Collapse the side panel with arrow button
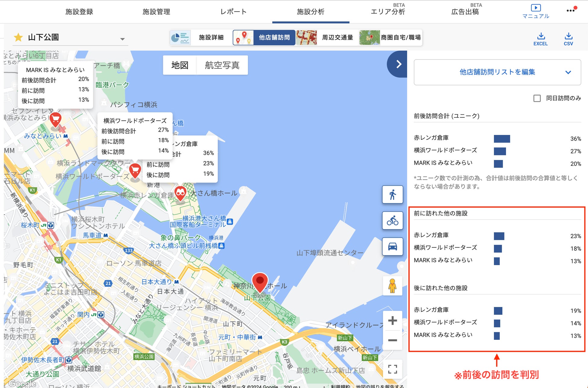The image size is (588, 388). 398,64
